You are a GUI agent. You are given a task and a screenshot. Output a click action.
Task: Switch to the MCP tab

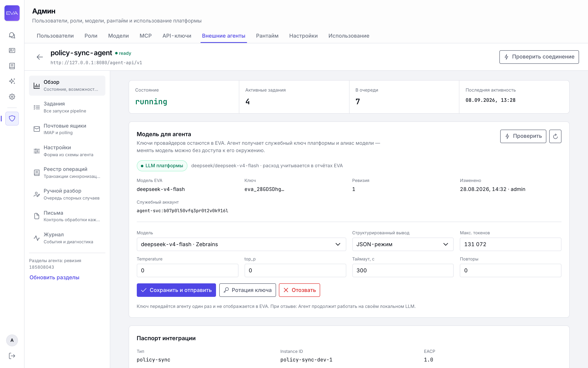click(x=146, y=36)
